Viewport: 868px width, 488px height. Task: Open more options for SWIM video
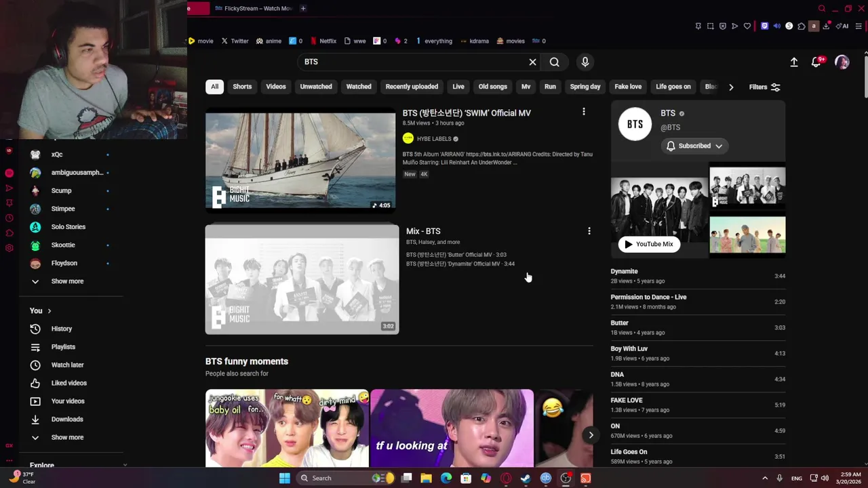tap(584, 112)
